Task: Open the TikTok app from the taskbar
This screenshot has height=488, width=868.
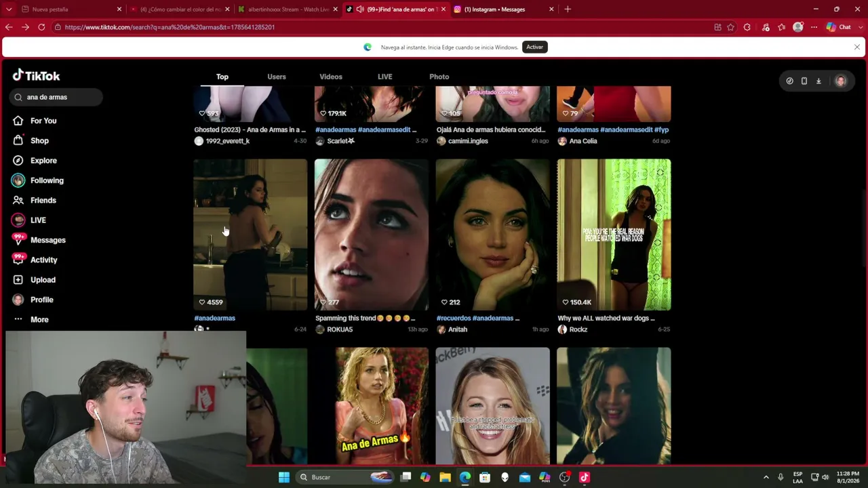Action: [x=585, y=477]
